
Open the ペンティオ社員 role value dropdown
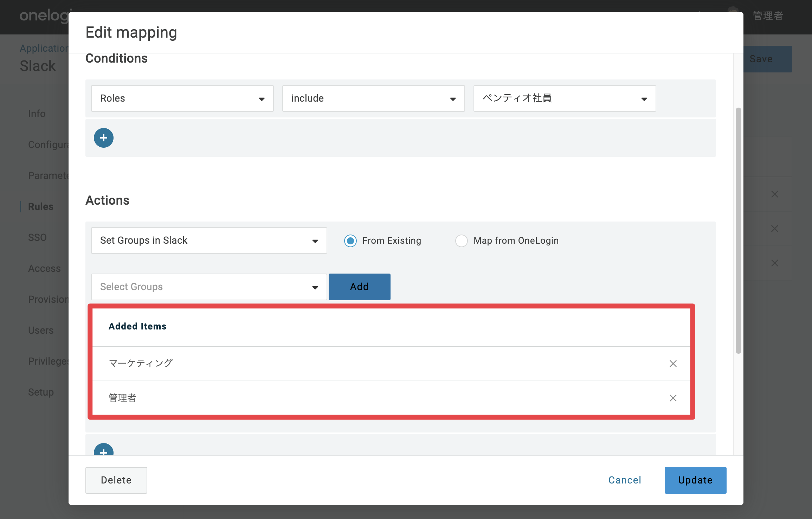pyautogui.click(x=565, y=98)
